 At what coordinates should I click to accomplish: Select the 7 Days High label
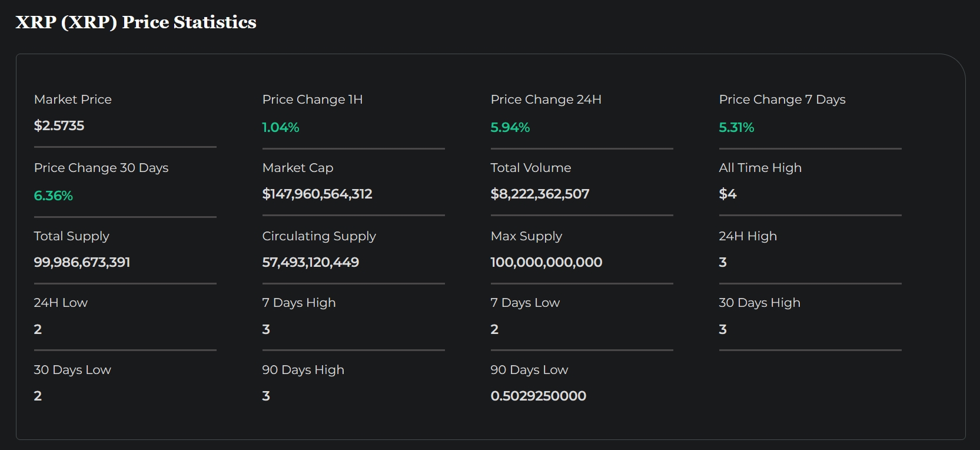point(299,303)
